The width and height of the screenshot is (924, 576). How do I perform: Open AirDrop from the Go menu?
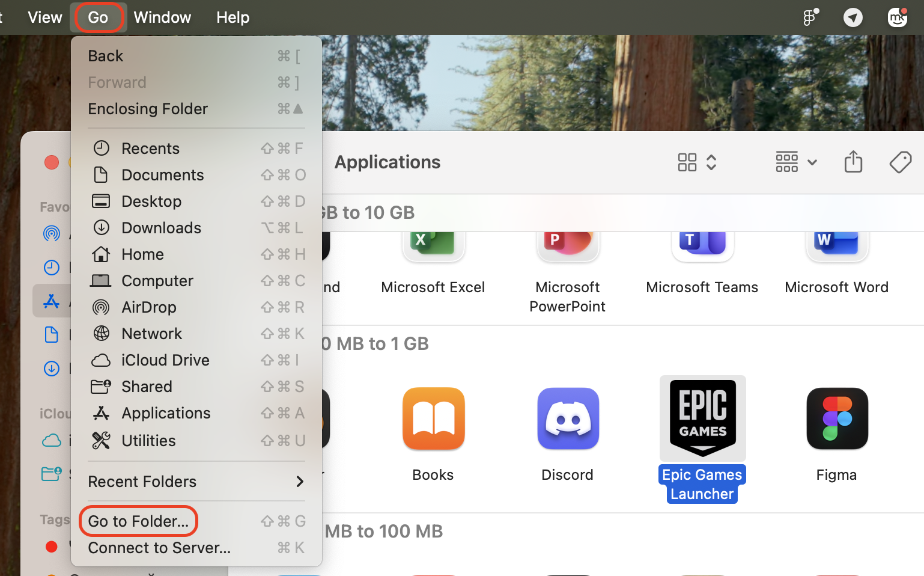(148, 307)
